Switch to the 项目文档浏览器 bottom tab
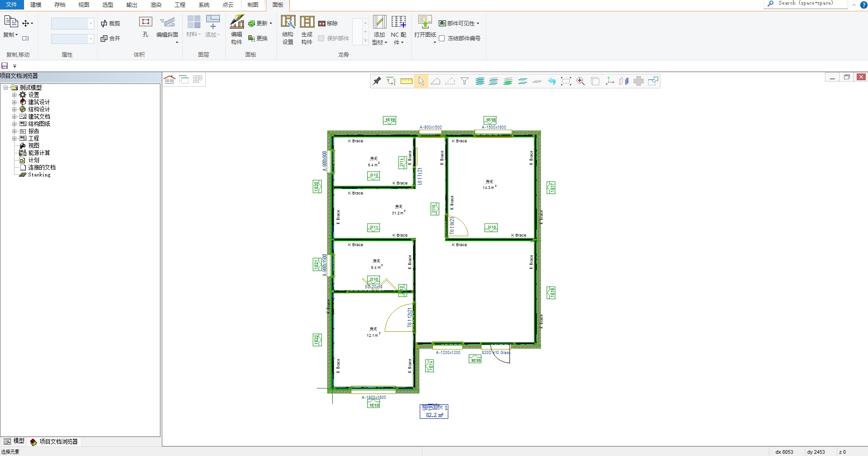This screenshot has width=868, height=456. coord(54,441)
